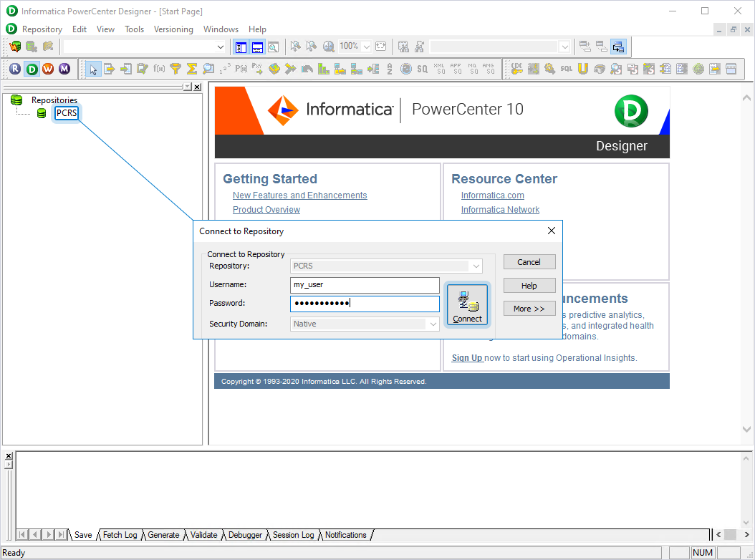Toggle the Output window view button
This screenshot has width=755, height=560.
tap(257, 47)
